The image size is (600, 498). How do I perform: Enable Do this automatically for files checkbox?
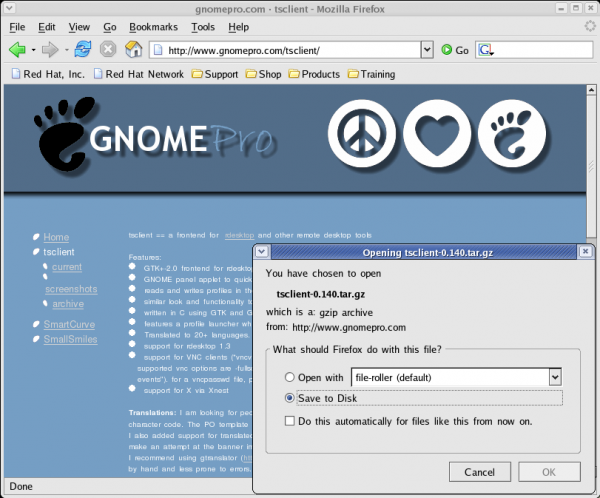(x=290, y=421)
